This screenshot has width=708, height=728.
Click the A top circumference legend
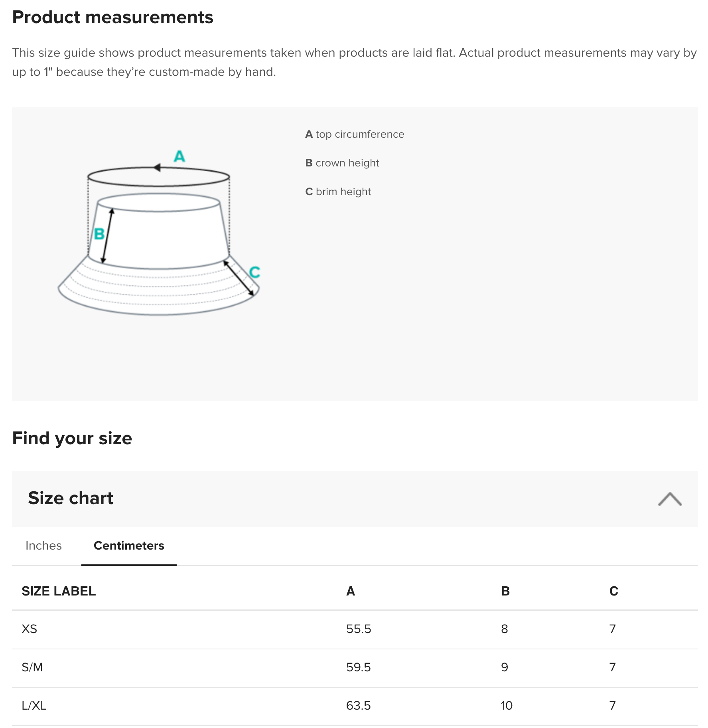tap(355, 134)
